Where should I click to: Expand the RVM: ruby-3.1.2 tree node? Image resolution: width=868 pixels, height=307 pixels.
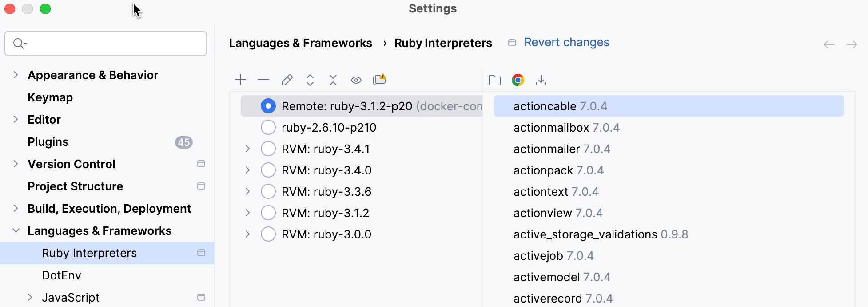tap(247, 213)
